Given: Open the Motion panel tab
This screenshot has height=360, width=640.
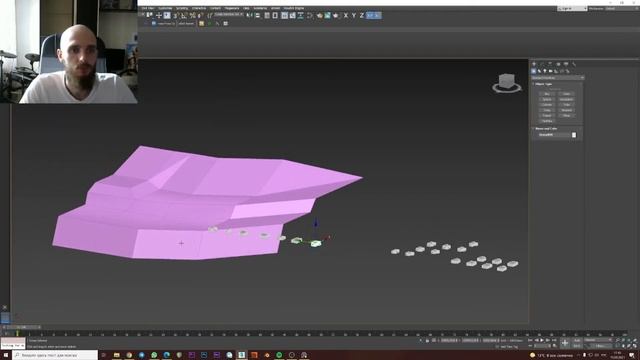Looking at the screenshot, I should point(558,64).
